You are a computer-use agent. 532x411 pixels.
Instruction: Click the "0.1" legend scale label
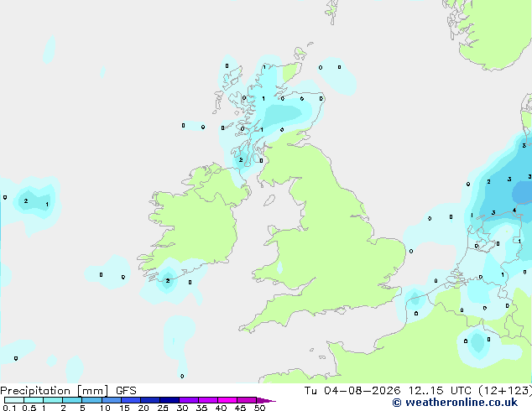(x=9, y=408)
